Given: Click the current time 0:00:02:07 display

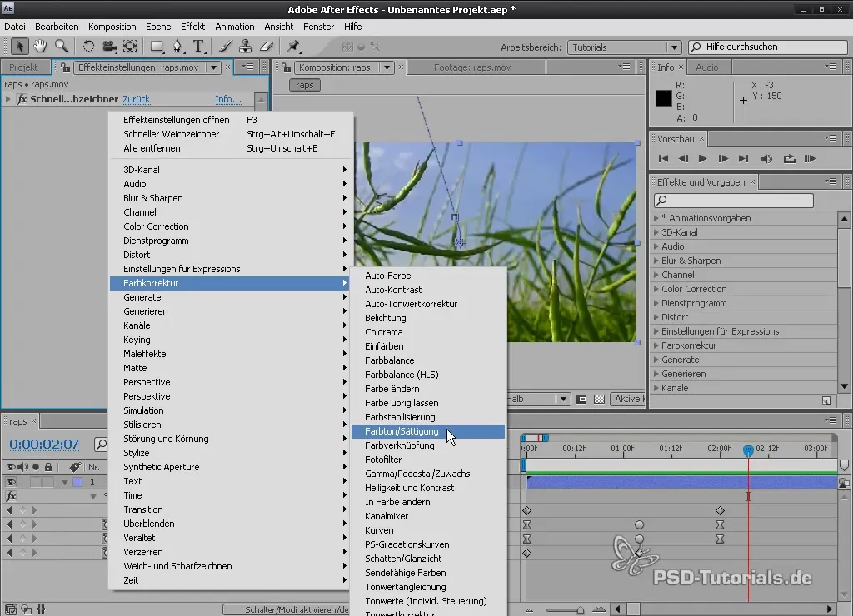Looking at the screenshot, I should [x=44, y=445].
